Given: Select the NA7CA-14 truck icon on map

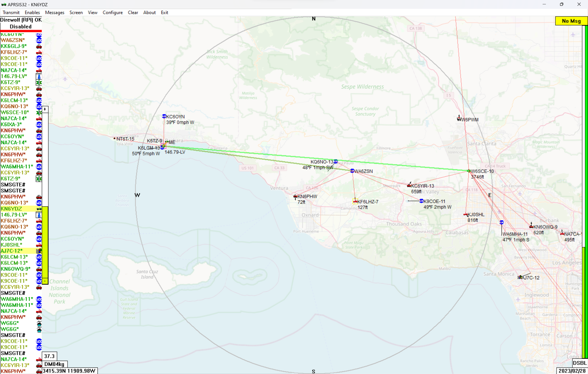Looking at the screenshot, I should (562, 234).
